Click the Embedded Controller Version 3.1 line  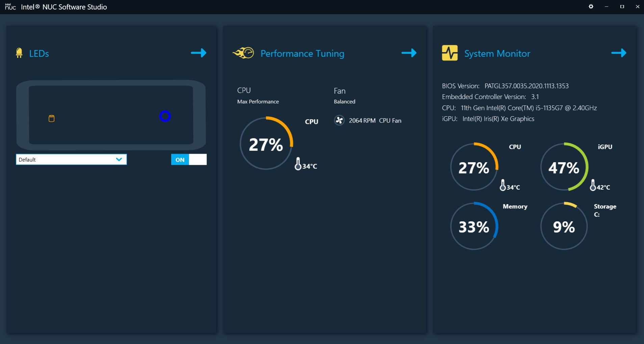point(490,97)
